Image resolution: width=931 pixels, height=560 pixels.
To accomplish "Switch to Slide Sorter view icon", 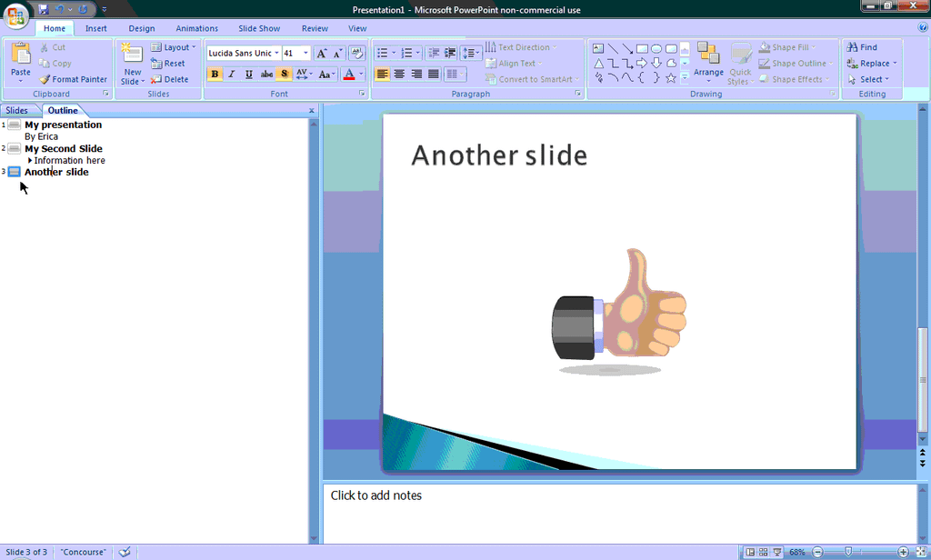I will [764, 552].
